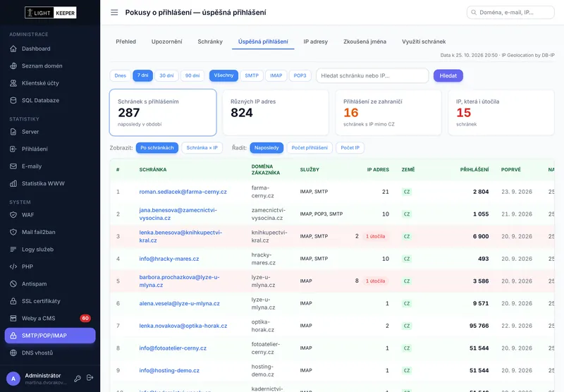Click the WAF shield icon
564x392 pixels.
point(13,215)
